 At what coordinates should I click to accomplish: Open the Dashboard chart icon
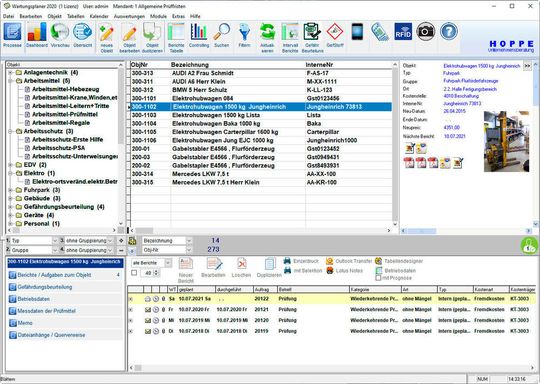37,34
